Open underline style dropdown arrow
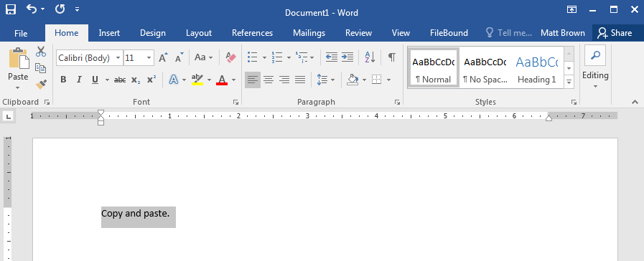Image resolution: width=644 pixels, height=261 pixels. pos(107,80)
